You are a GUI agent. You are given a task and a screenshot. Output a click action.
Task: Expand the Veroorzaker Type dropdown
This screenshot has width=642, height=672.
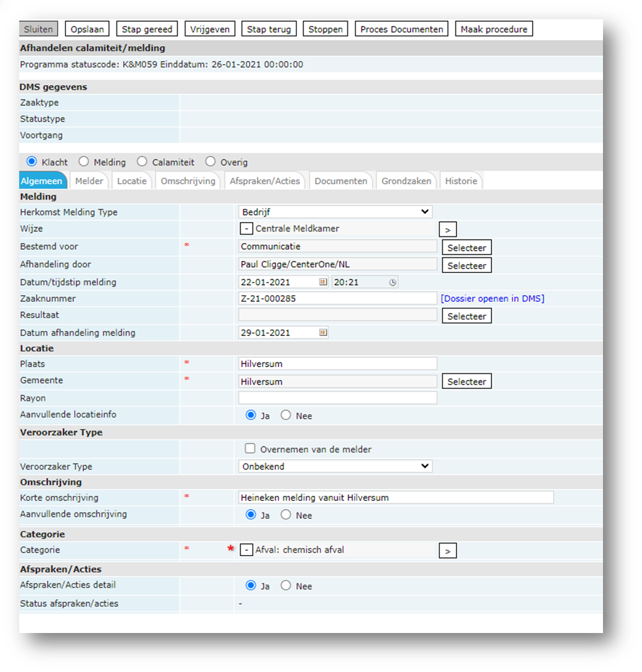335,466
